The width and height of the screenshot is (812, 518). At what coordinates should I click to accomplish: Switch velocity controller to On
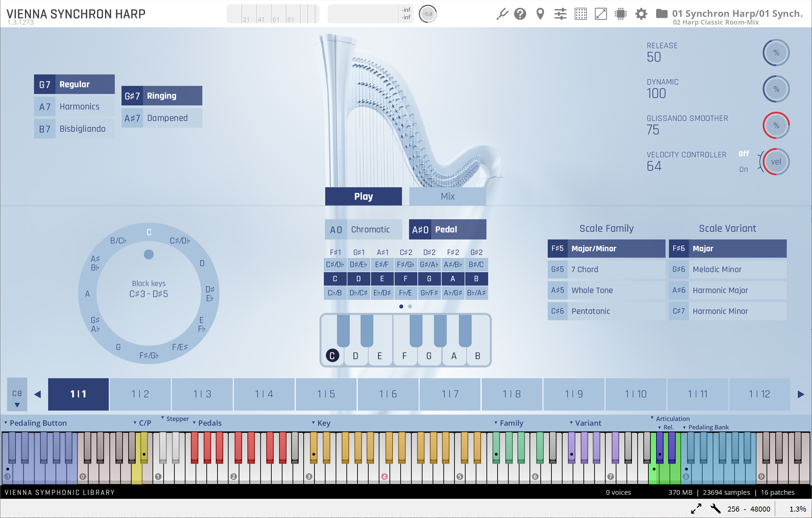click(744, 169)
